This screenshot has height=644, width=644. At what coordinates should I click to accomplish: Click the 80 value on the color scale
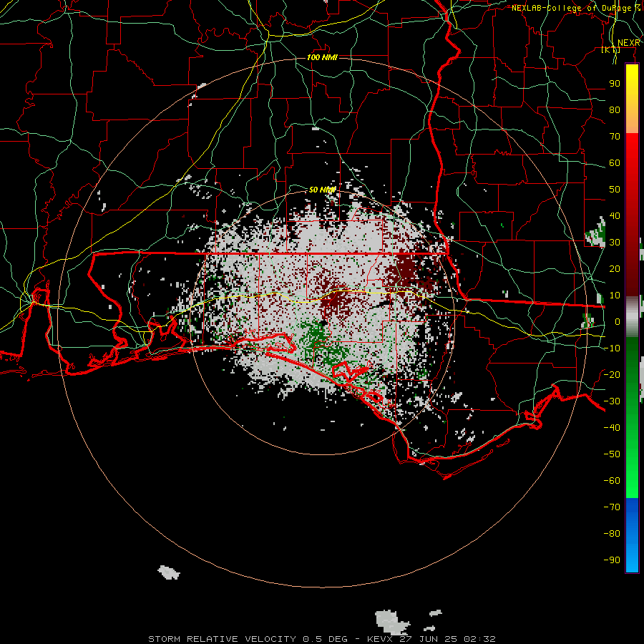(615, 109)
